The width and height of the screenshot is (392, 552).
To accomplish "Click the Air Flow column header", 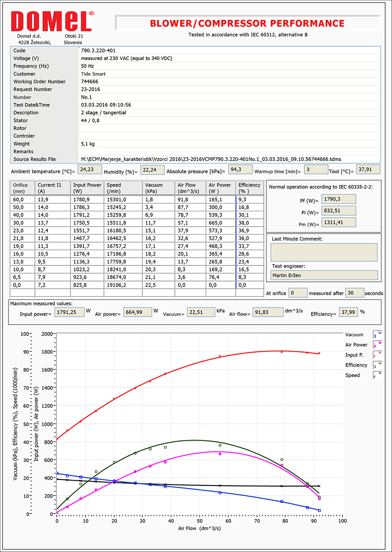I will pos(190,188).
